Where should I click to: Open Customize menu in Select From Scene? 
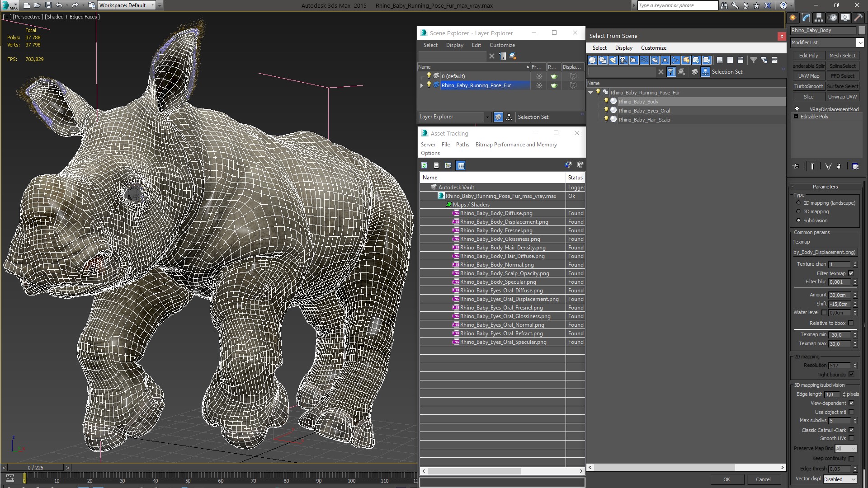(x=654, y=48)
